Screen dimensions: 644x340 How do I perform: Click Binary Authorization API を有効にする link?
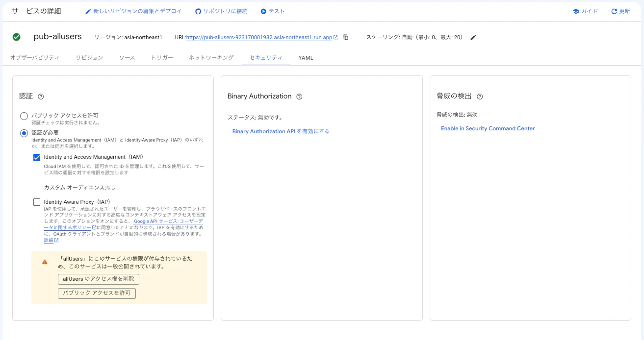point(281,131)
